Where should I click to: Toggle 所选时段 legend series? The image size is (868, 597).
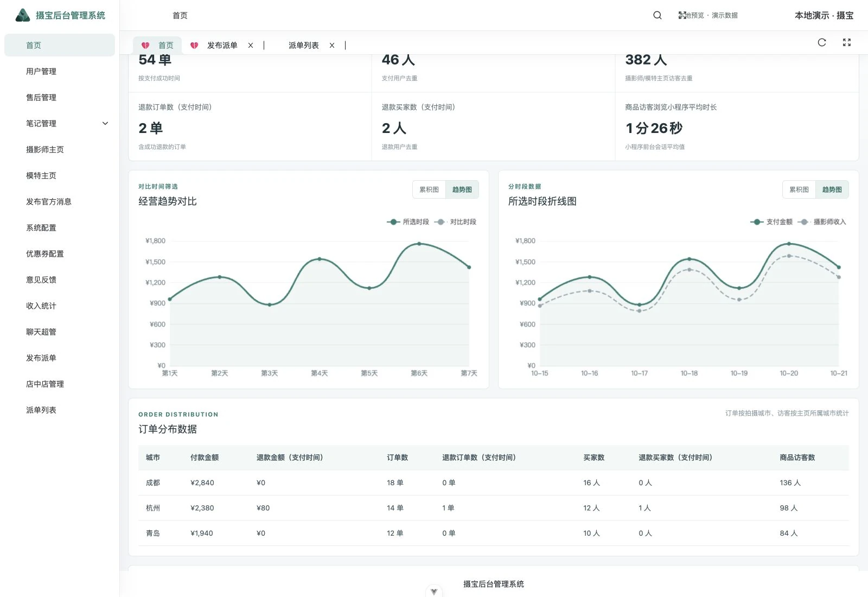407,221
